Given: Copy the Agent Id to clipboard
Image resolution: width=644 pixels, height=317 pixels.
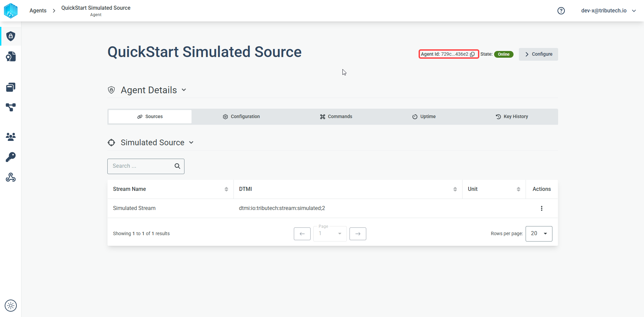Looking at the screenshot, I should pyautogui.click(x=472, y=54).
